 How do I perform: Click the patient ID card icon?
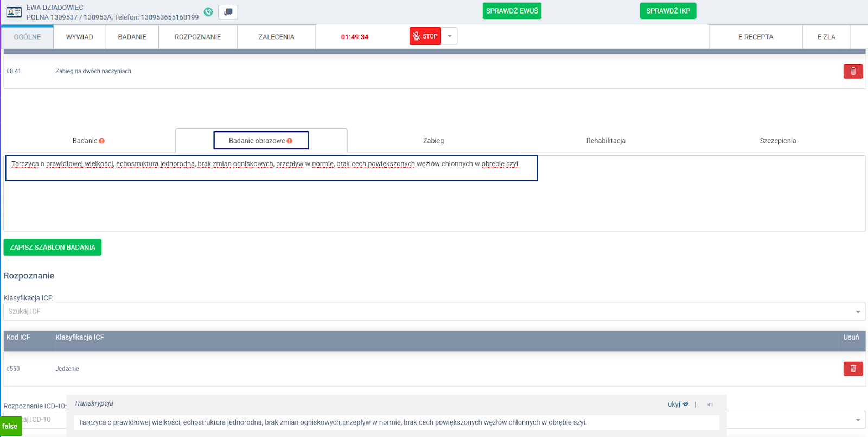pyautogui.click(x=14, y=12)
